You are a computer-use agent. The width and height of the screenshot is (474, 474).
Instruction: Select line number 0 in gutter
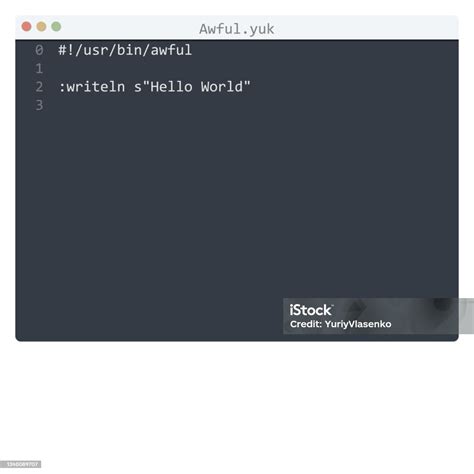(39, 50)
